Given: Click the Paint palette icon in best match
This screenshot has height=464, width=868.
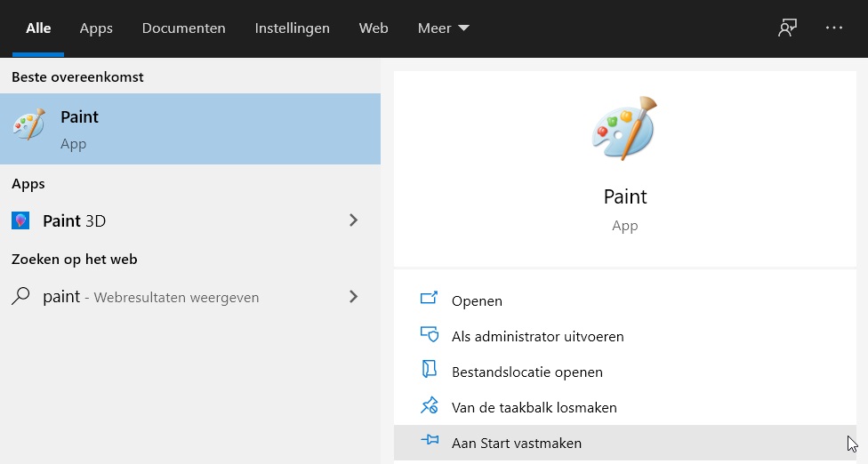Looking at the screenshot, I should tap(28, 125).
